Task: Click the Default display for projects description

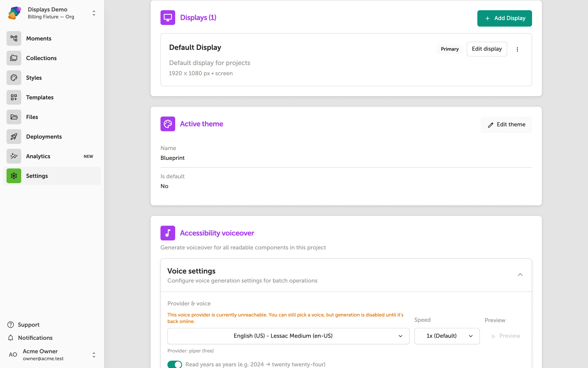Action: 209,63
